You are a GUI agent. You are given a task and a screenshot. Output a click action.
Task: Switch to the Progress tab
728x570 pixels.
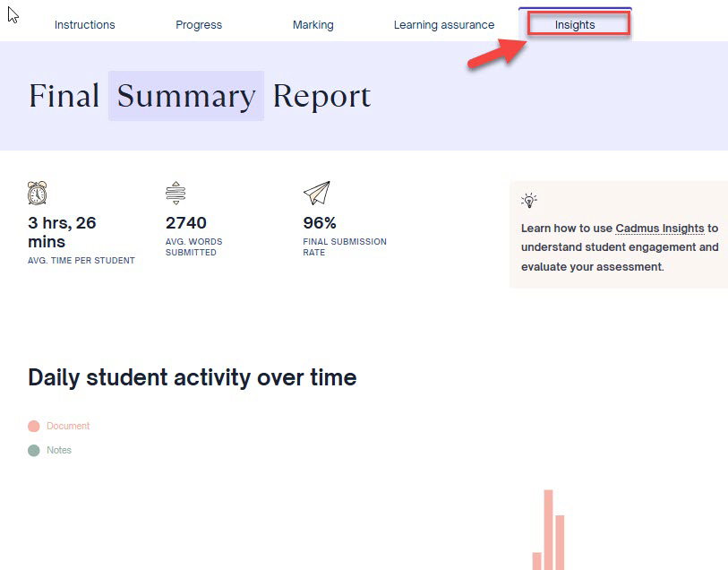[x=199, y=24]
